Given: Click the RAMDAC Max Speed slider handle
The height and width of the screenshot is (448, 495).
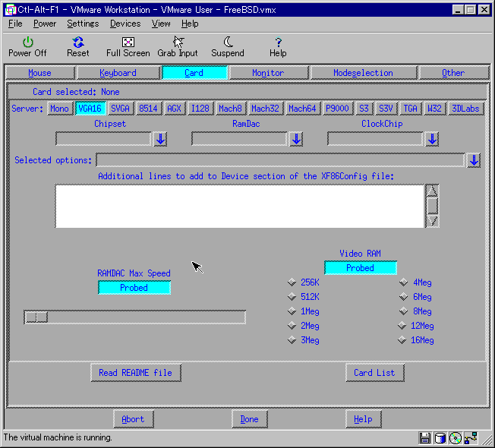Looking at the screenshot, I should pos(36,317).
